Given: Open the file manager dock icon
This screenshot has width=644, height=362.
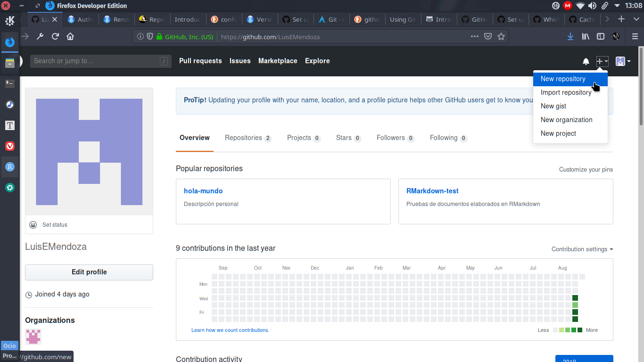Looking at the screenshot, I should pyautogui.click(x=10, y=63).
